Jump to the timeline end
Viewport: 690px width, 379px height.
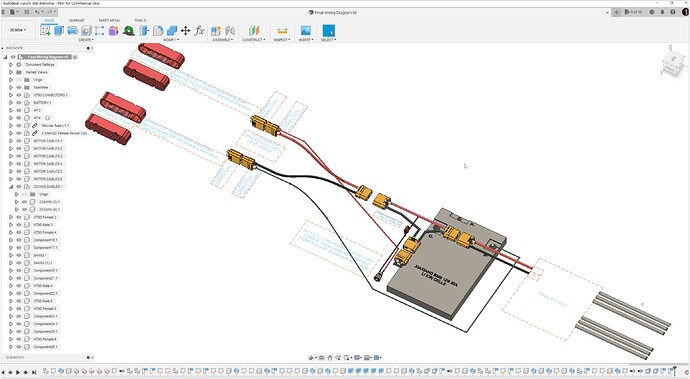[34, 372]
